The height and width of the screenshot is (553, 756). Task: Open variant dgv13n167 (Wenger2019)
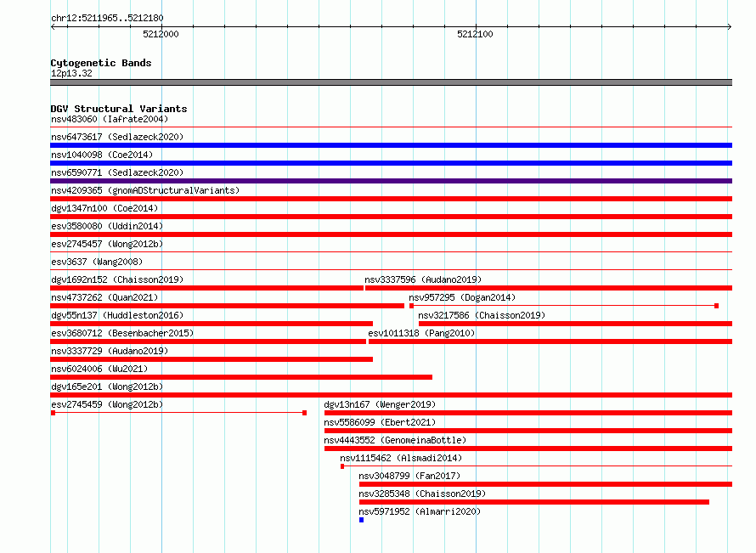pos(380,404)
